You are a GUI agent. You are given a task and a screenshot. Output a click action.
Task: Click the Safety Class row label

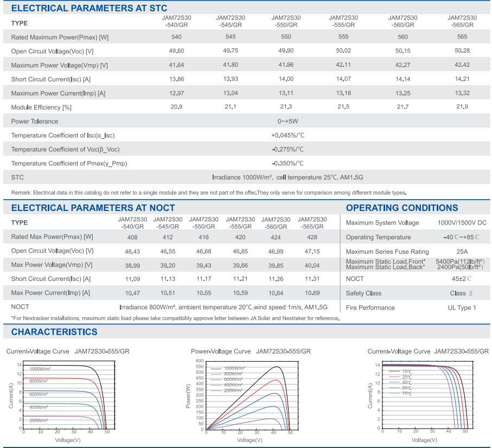point(363,293)
